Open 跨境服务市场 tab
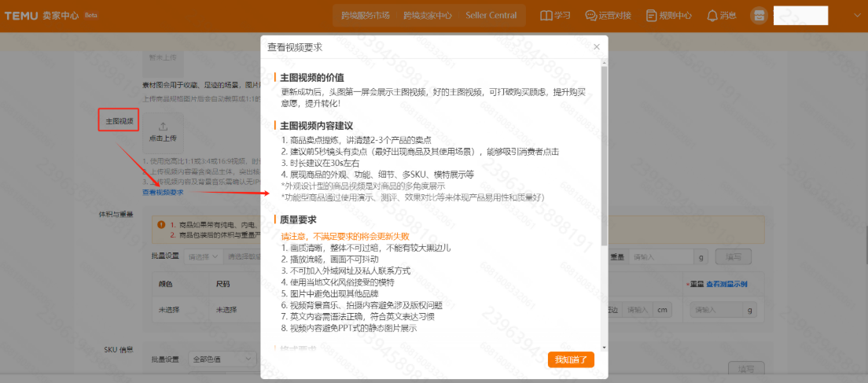Image resolution: width=868 pixels, height=383 pixels. [364, 16]
